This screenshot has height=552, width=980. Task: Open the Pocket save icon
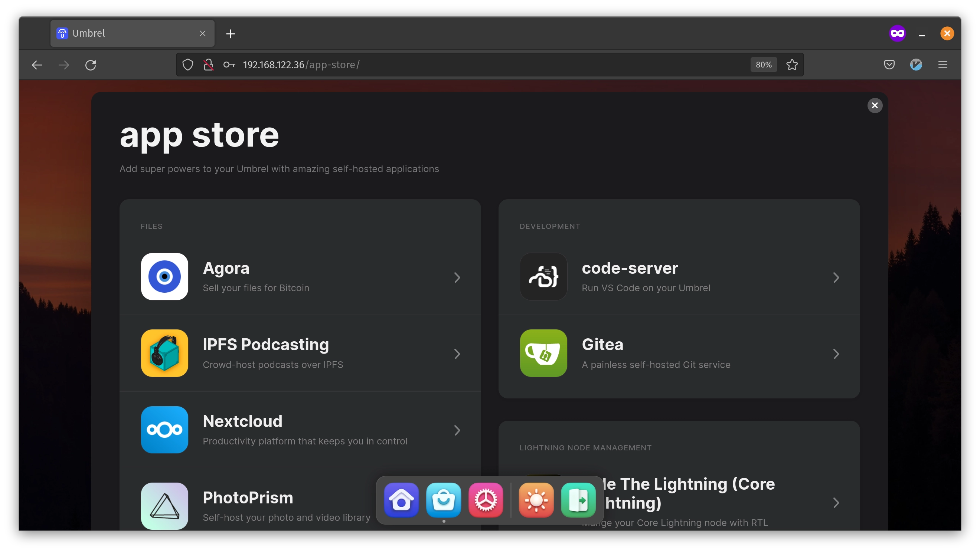pyautogui.click(x=889, y=65)
